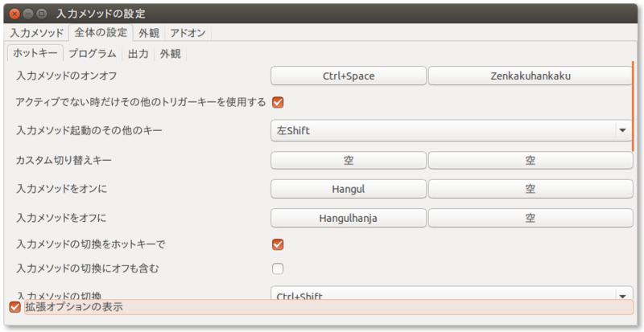
Task: Click the empty key next to Hangulhanja
Action: click(x=530, y=219)
